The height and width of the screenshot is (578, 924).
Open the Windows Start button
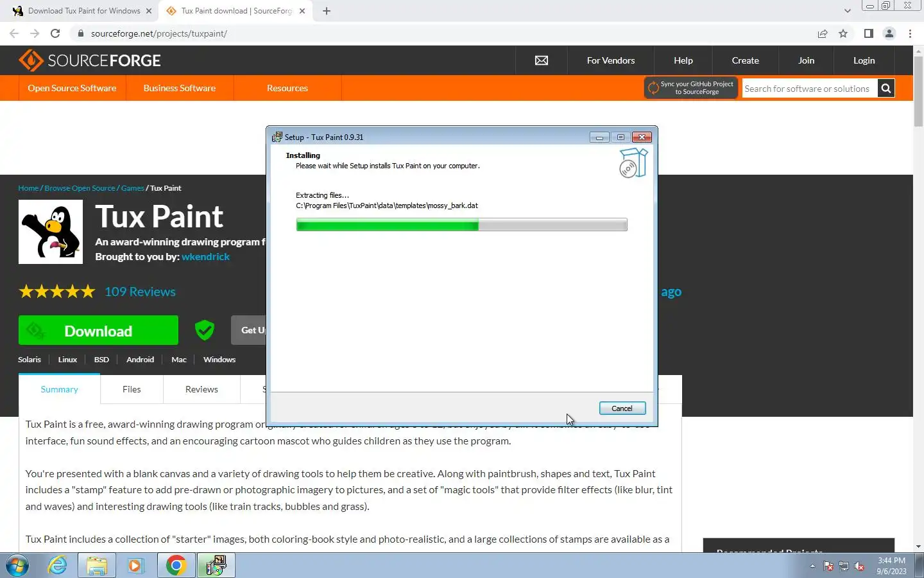(17, 566)
